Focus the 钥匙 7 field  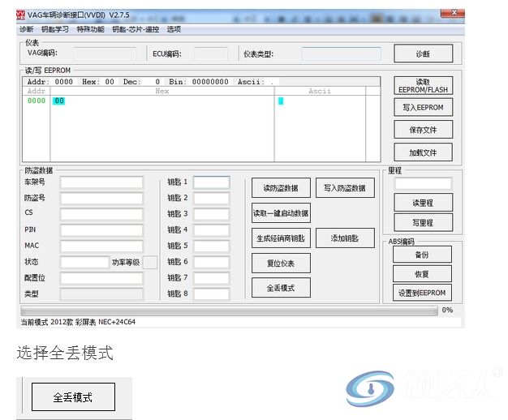pos(212,278)
